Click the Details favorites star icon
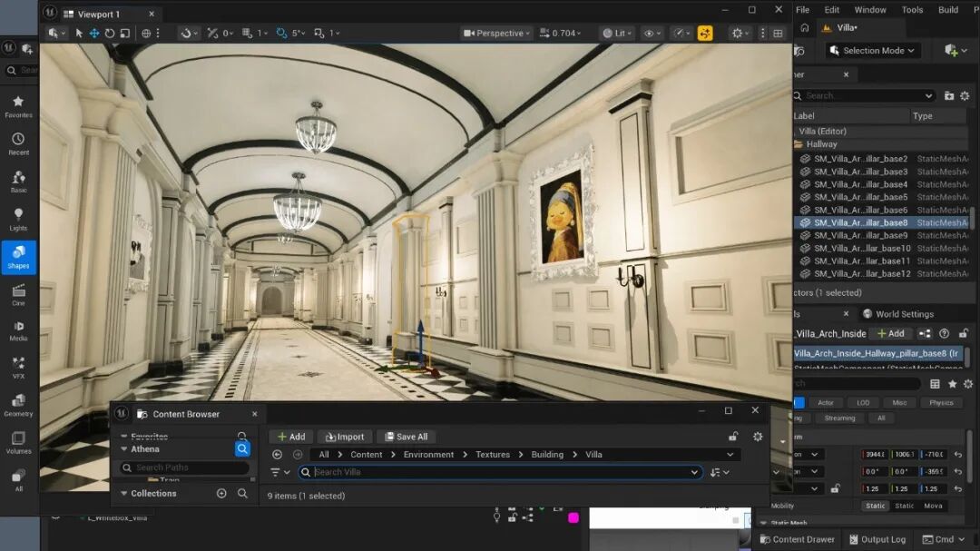Screen dimensions: 980x551 [x=952, y=384]
